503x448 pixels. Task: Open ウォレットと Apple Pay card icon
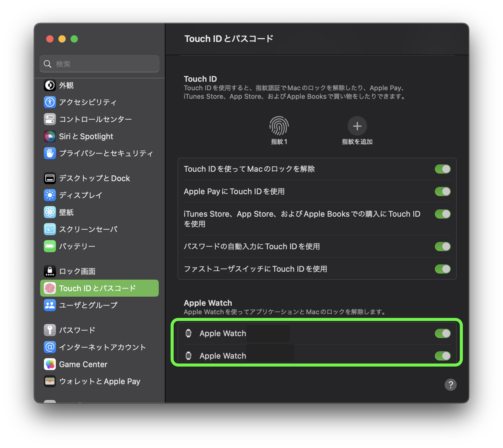pos(50,381)
